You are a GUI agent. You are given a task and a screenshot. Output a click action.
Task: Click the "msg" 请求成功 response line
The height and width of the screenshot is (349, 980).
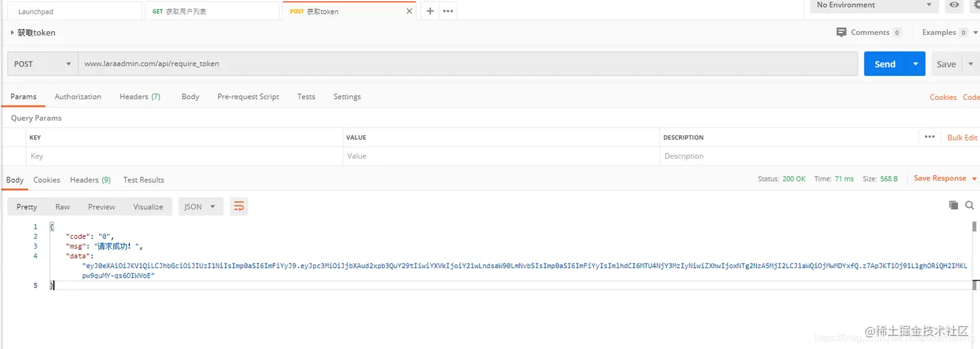[104, 246]
